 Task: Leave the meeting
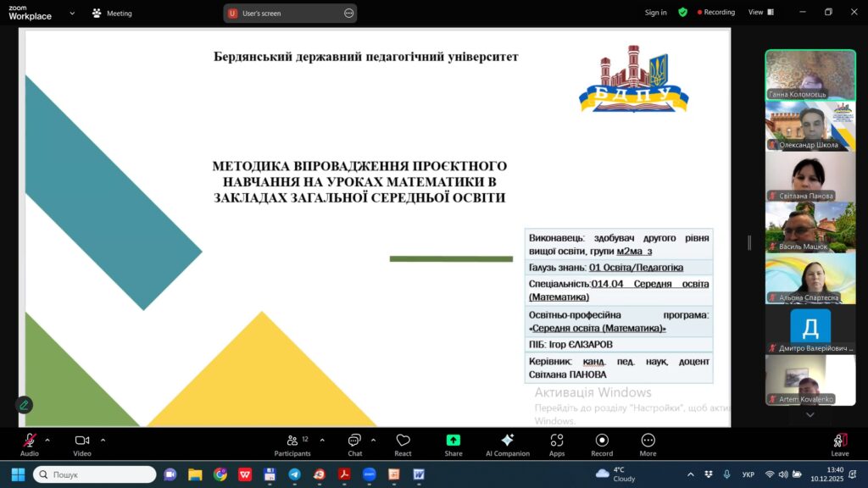[x=839, y=444]
